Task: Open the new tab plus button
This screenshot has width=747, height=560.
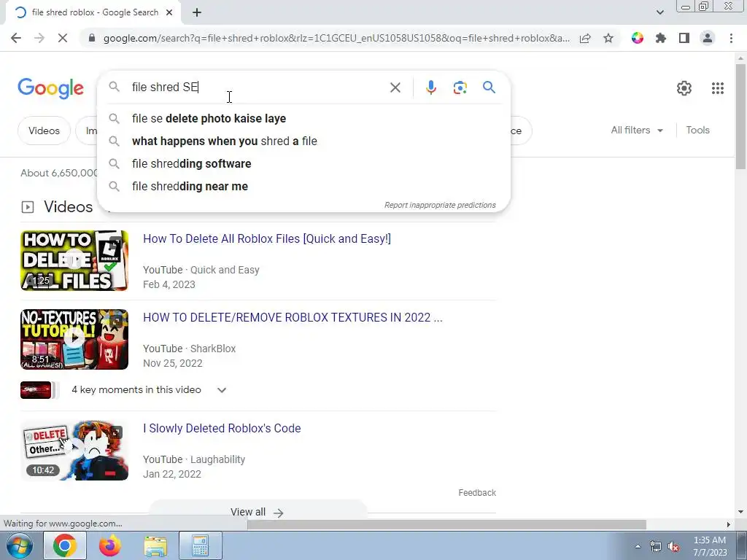Action: pos(197,13)
